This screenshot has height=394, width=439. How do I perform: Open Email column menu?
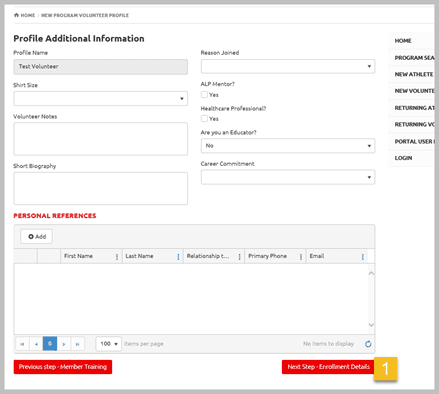pos(363,257)
